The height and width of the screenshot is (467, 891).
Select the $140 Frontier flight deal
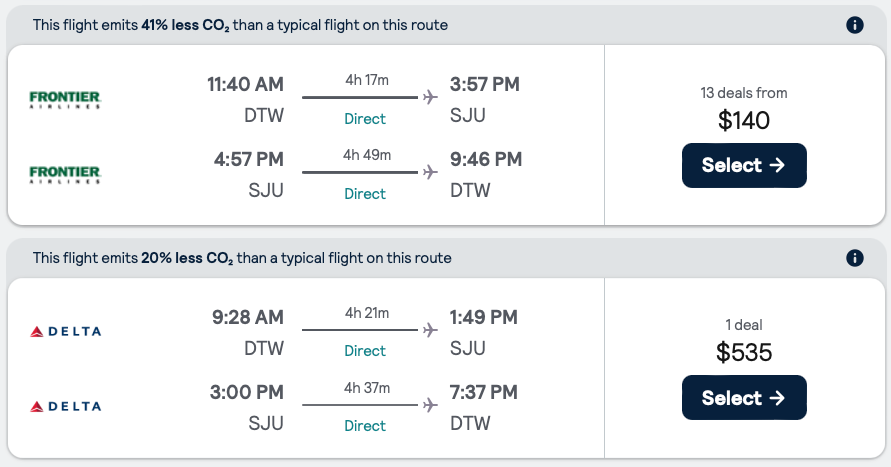click(744, 166)
